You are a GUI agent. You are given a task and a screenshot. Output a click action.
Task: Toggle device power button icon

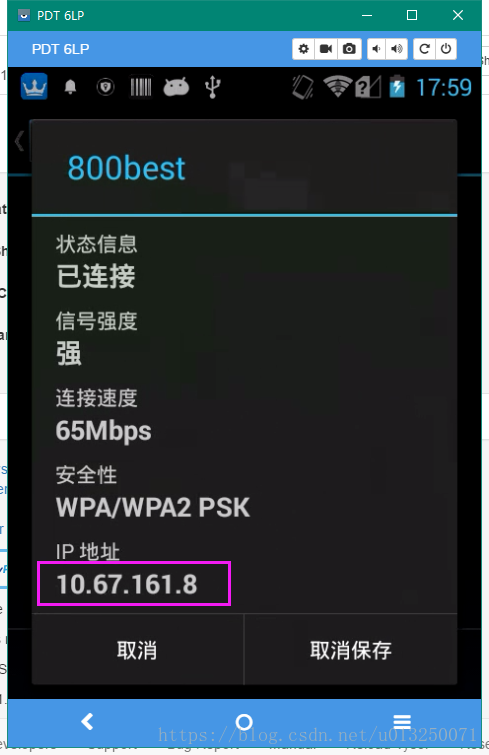(446, 49)
